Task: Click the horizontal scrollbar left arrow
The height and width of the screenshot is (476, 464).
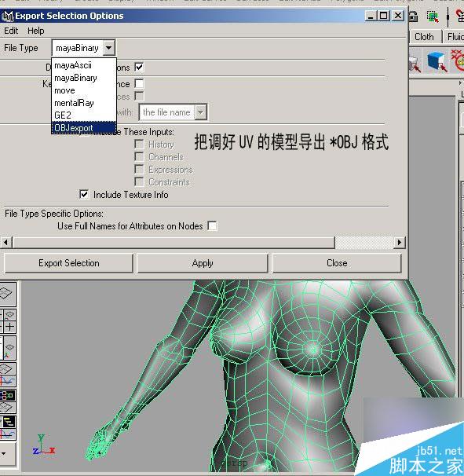Action: 6,242
